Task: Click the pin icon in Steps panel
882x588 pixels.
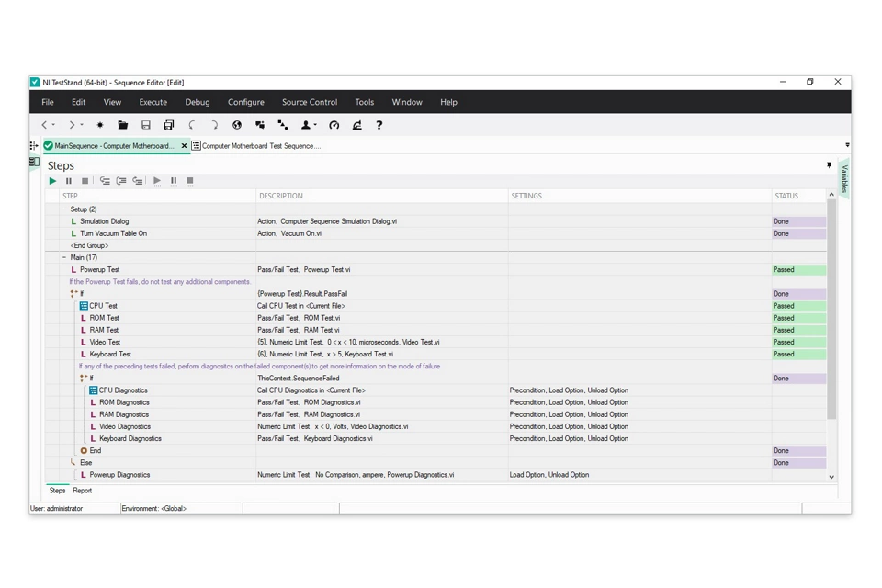Action: click(x=829, y=165)
